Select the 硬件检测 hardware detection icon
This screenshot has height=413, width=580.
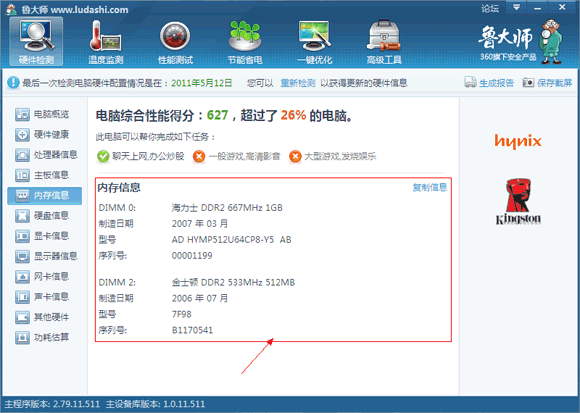[36, 42]
